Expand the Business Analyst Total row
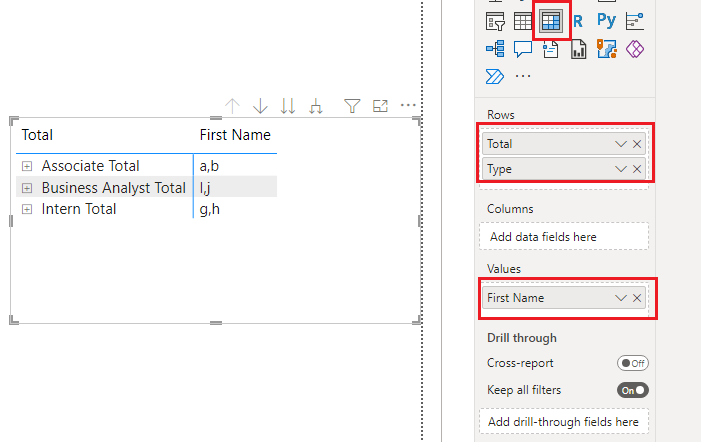Viewport: 701px width, 442px height. pos(27,188)
